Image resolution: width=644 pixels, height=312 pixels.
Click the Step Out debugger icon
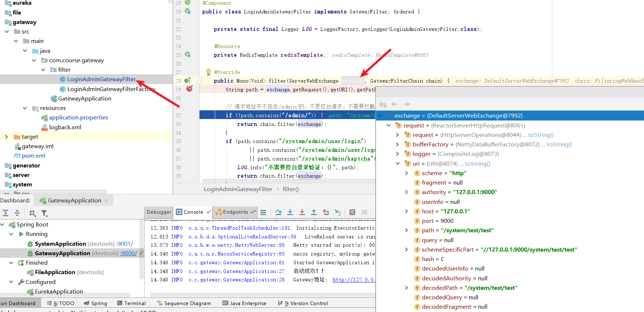coord(314,212)
